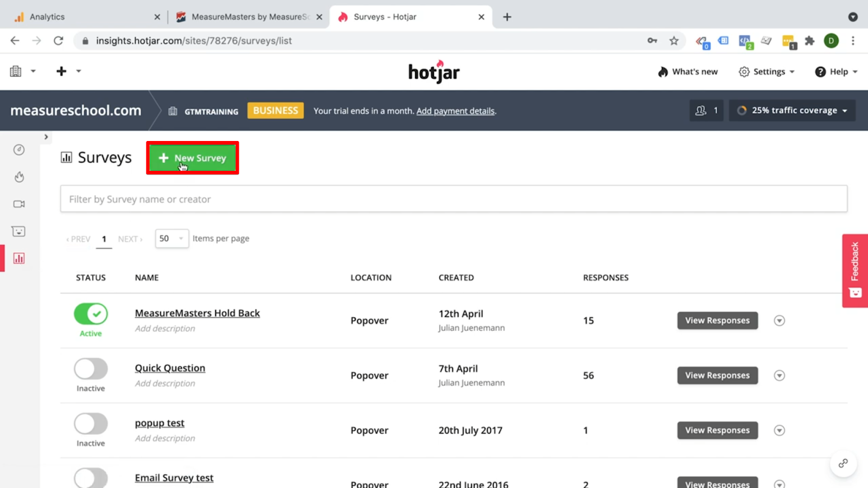868x488 pixels.
Task: Click the measureschool.com site name
Action: [76, 110]
